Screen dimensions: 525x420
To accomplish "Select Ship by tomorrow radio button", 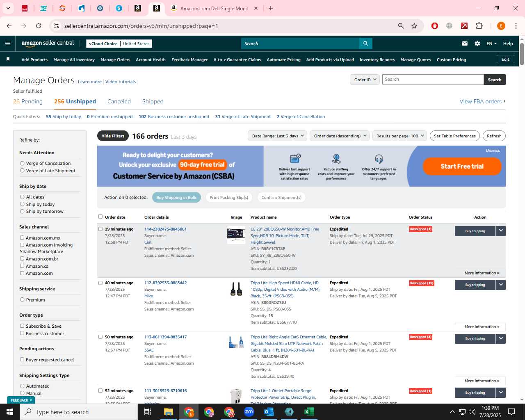I will pos(22,211).
